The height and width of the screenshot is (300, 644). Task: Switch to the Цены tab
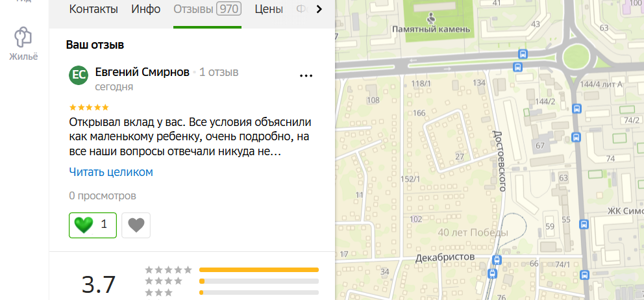(x=269, y=10)
